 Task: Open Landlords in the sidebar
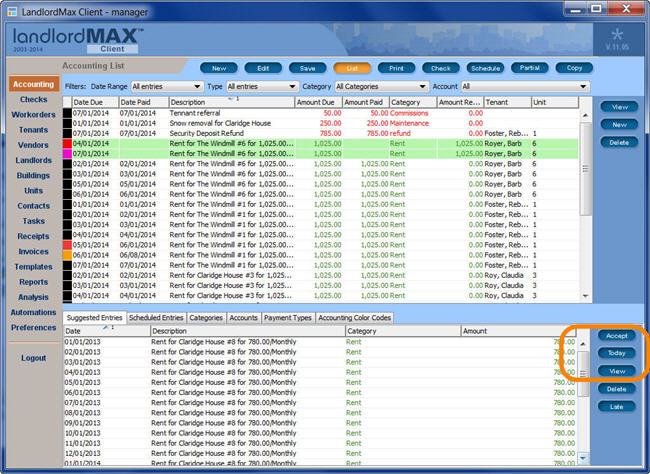34,160
